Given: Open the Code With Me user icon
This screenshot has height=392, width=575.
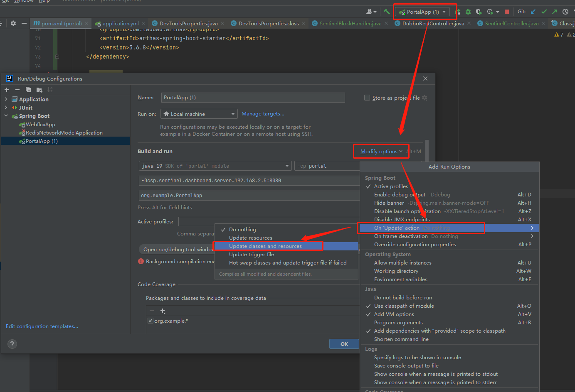Looking at the screenshot, I should [371, 12].
